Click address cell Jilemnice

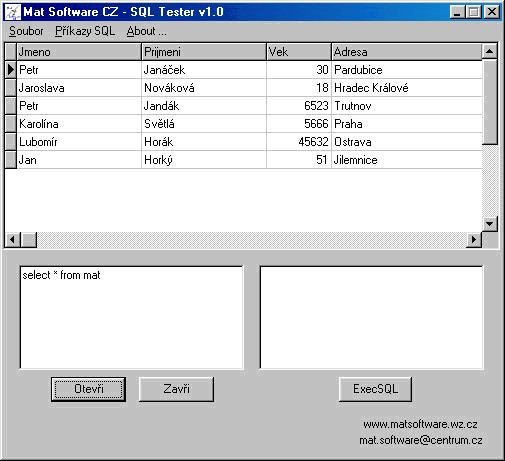coord(407,160)
